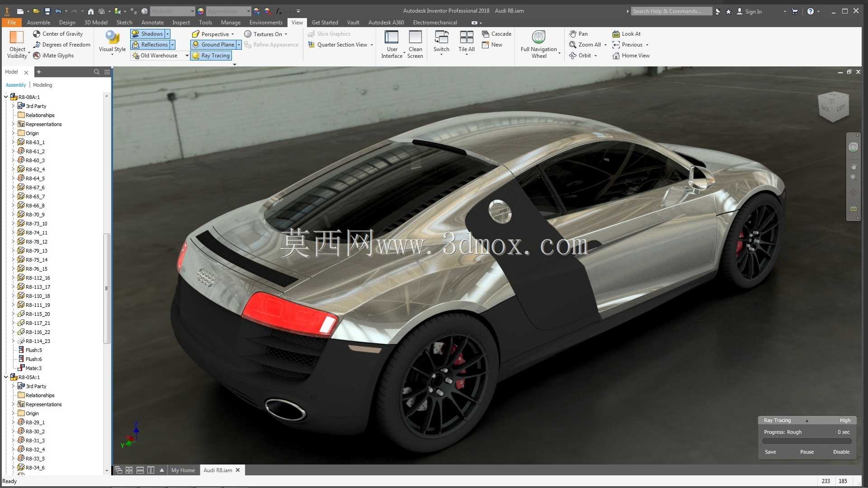Click the Object Visibility icon
The image size is (868, 488).
tap(17, 37)
